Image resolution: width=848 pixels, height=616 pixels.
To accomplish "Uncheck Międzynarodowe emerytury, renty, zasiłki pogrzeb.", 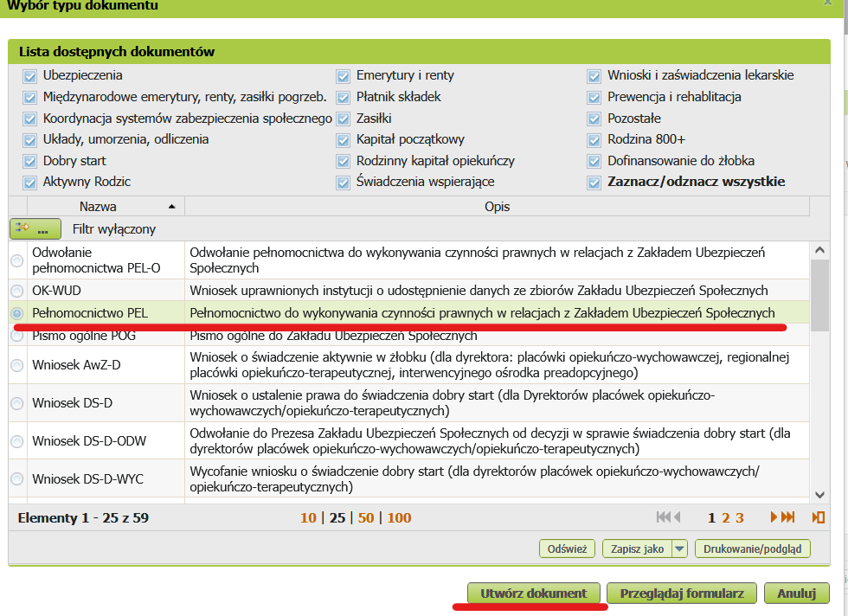I will 29,98.
